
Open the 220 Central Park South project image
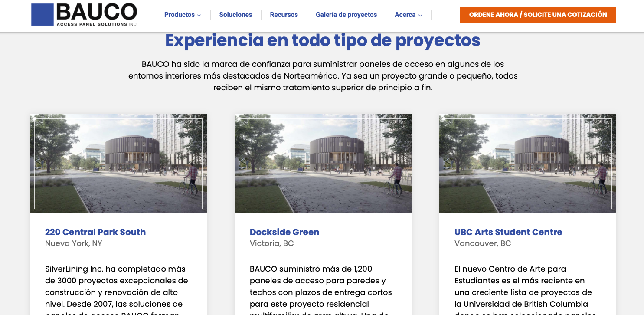click(118, 164)
